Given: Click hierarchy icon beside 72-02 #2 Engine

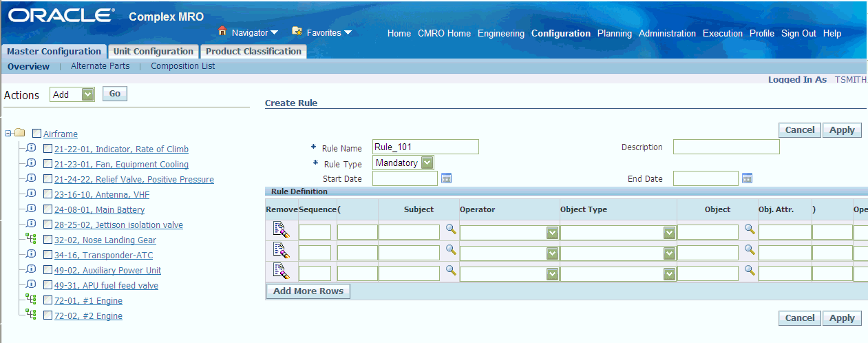Looking at the screenshot, I should [30, 315].
